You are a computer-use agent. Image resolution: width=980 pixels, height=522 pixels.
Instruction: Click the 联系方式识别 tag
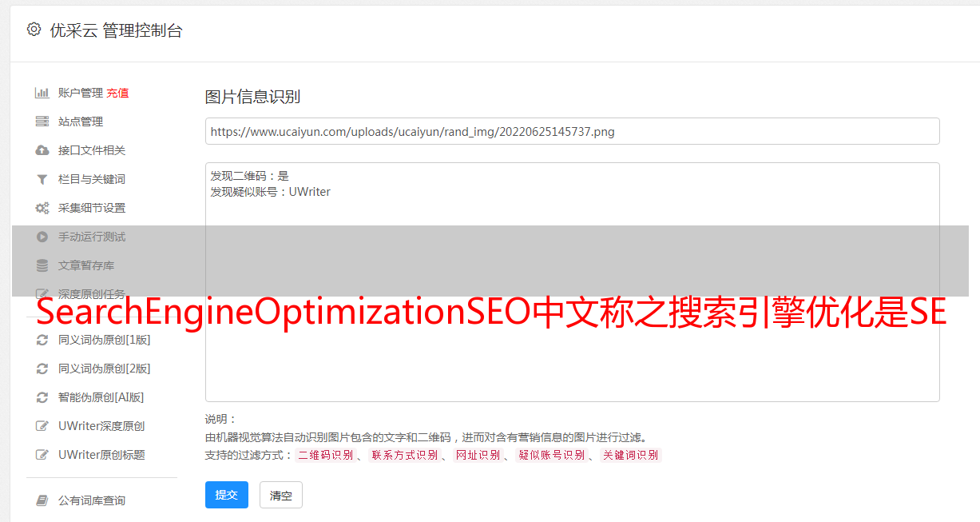pos(404,455)
